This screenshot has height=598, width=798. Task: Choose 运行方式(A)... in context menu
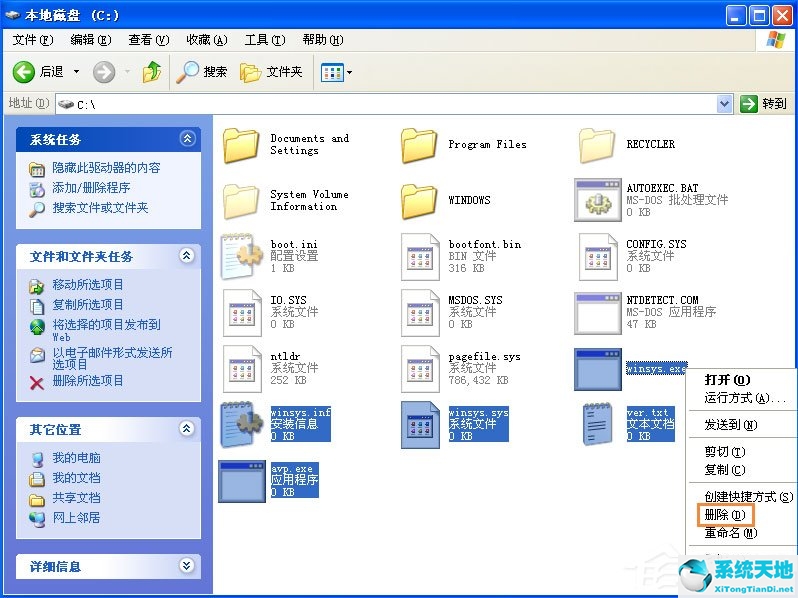(x=745, y=398)
